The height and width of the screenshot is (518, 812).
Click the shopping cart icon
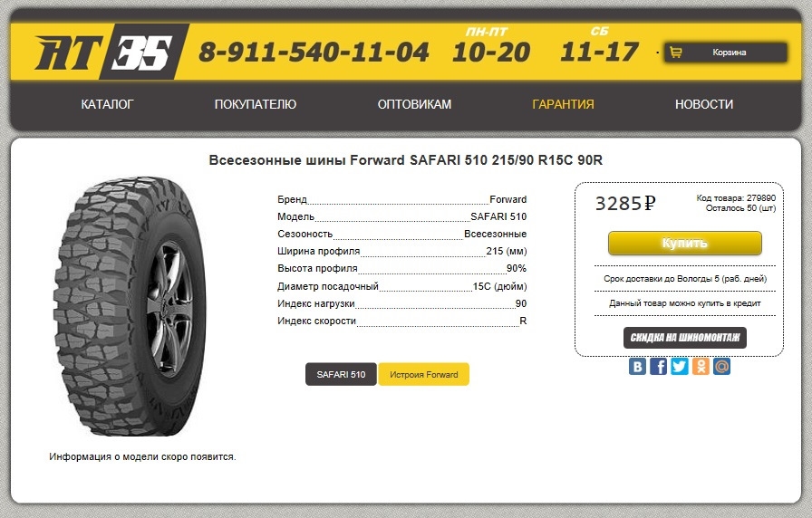[x=675, y=53]
